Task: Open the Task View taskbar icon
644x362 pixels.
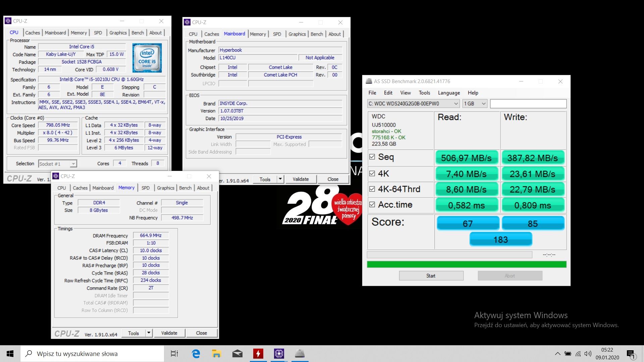Action: [x=174, y=354]
